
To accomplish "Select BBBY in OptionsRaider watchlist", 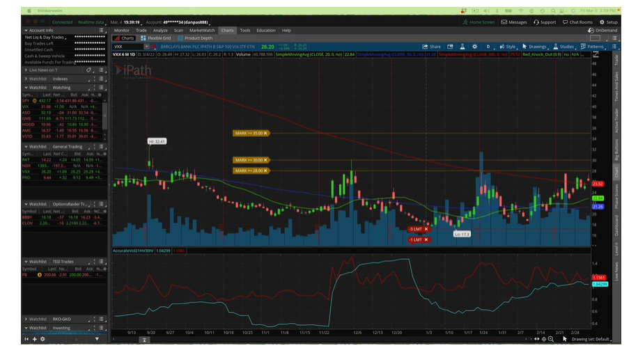I will click(63, 217).
